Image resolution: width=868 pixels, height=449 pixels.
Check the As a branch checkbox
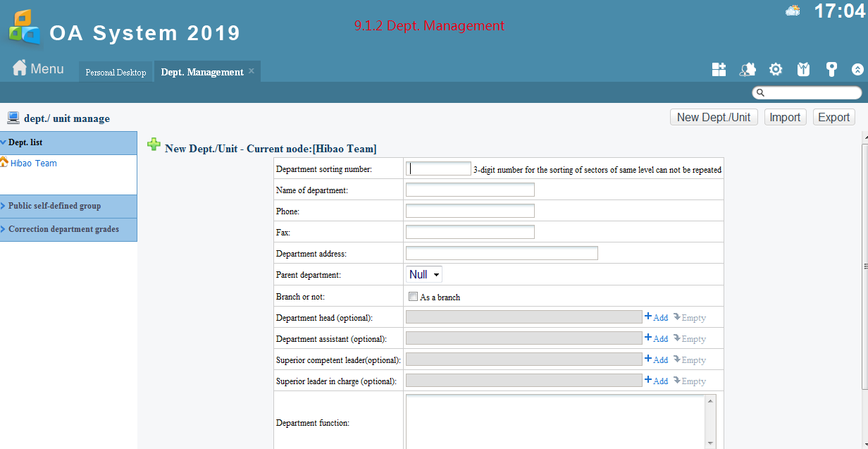coord(414,297)
